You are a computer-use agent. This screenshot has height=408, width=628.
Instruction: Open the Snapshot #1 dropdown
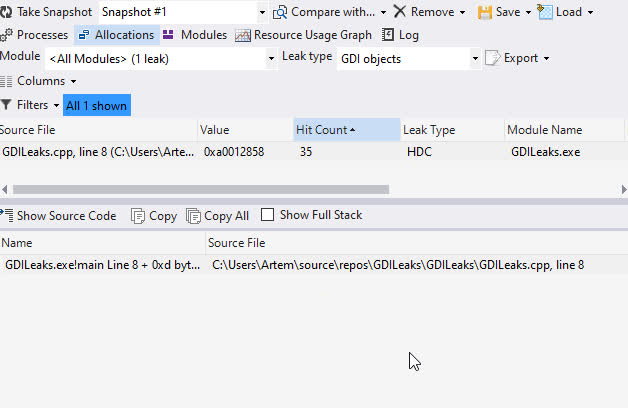point(262,12)
